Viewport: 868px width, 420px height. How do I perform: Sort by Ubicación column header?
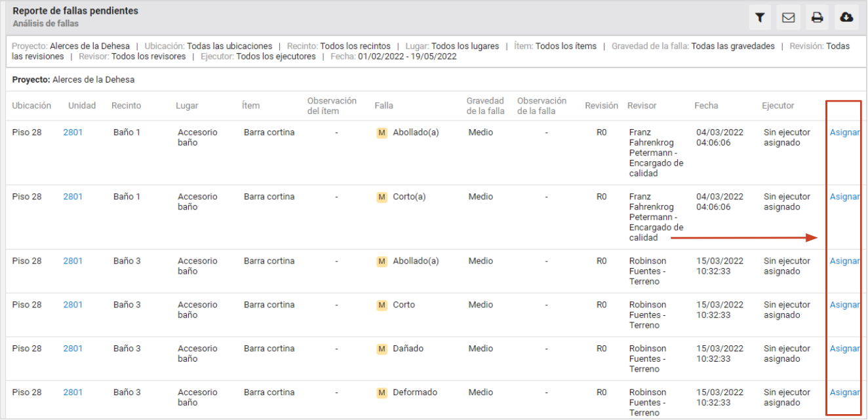click(31, 105)
